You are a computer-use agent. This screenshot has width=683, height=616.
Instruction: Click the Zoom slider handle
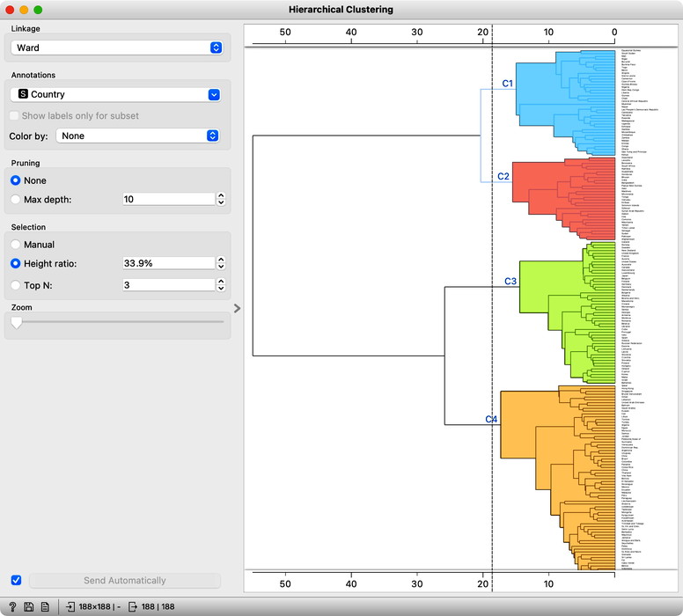pyautogui.click(x=17, y=322)
